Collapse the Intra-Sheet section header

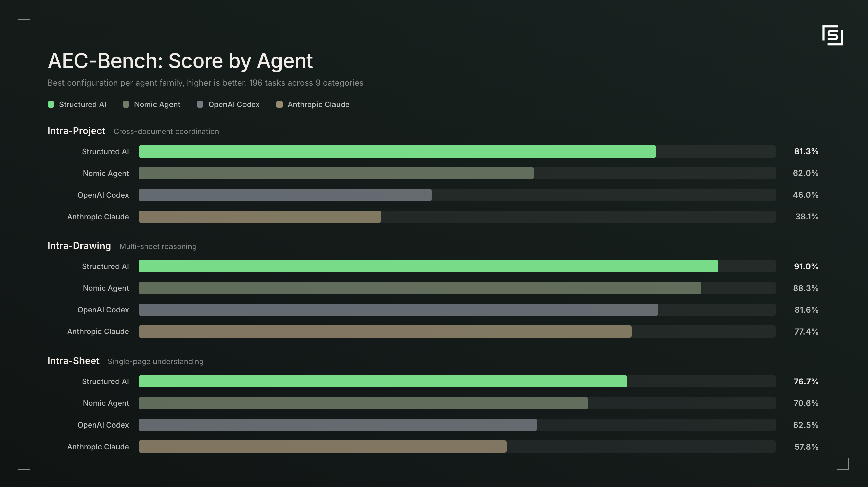coord(73,361)
